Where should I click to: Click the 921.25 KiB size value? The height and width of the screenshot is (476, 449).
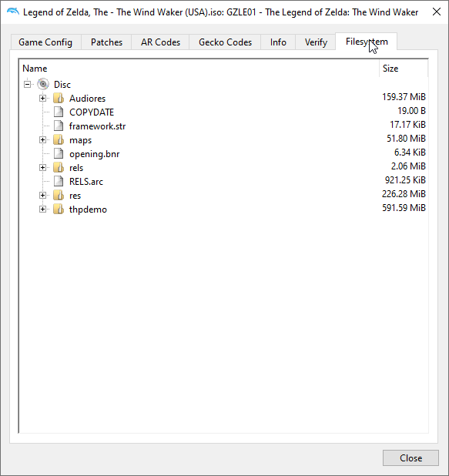click(405, 180)
